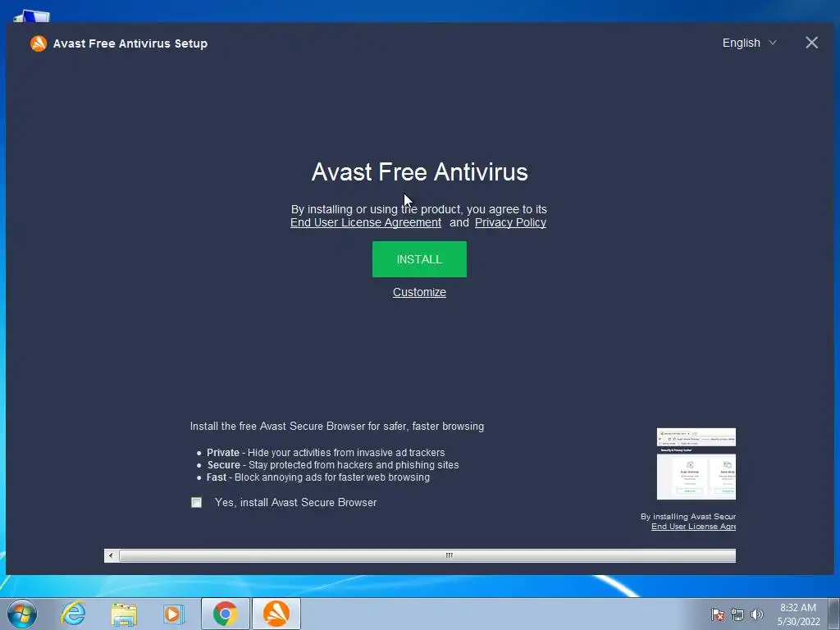
Task: Open the browser End User License link
Action: (693, 527)
